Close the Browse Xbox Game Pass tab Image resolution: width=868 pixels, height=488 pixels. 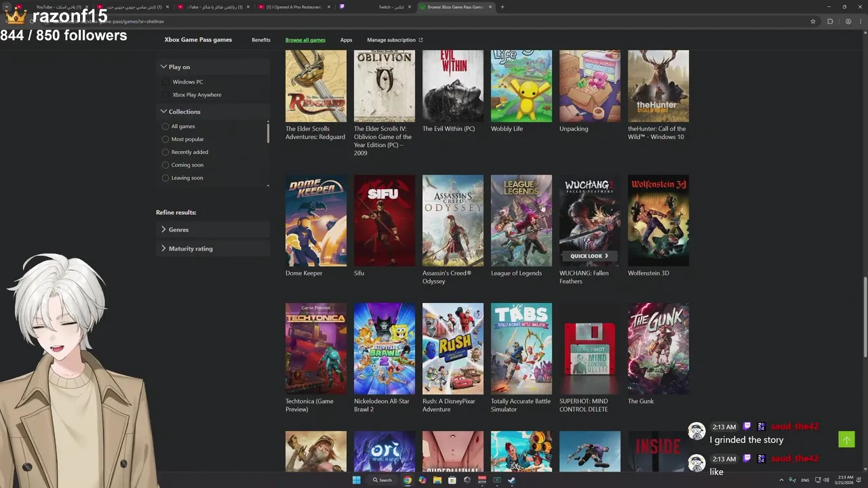pos(490,7)
